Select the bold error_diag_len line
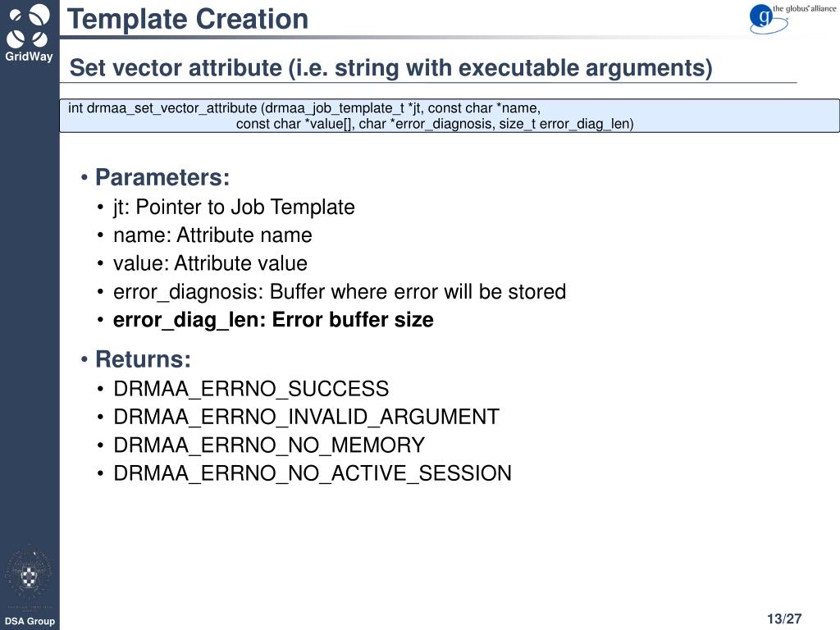The height and width of the screenshot is (630, 840). click(x=273, y=320)
